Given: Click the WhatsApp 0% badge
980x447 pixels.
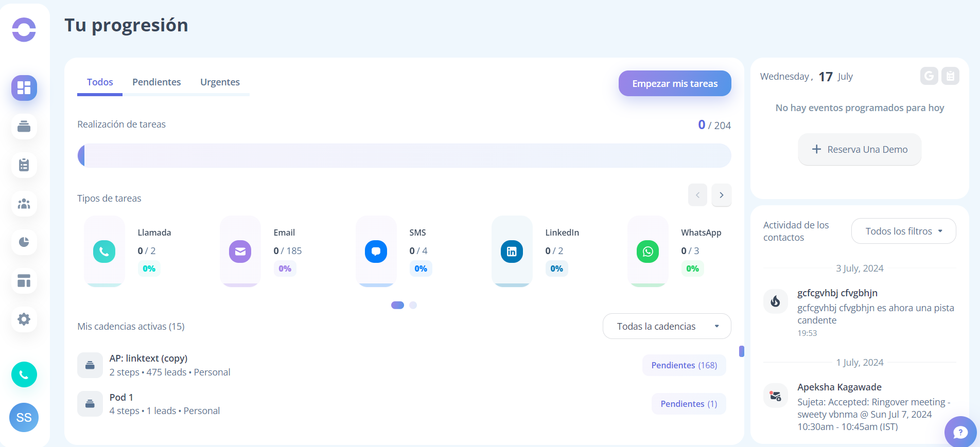Looking at the screenshot, I should [693, 269].
